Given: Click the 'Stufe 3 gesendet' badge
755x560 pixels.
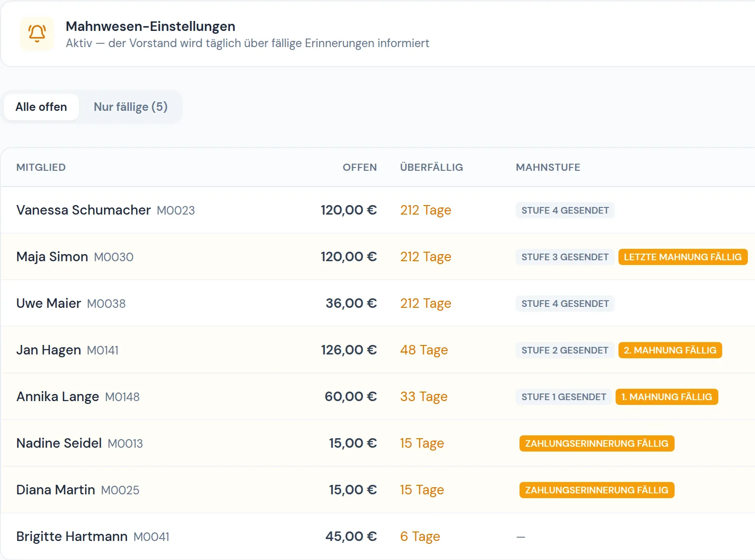Looking at the screenshot, I should point(565,257).
